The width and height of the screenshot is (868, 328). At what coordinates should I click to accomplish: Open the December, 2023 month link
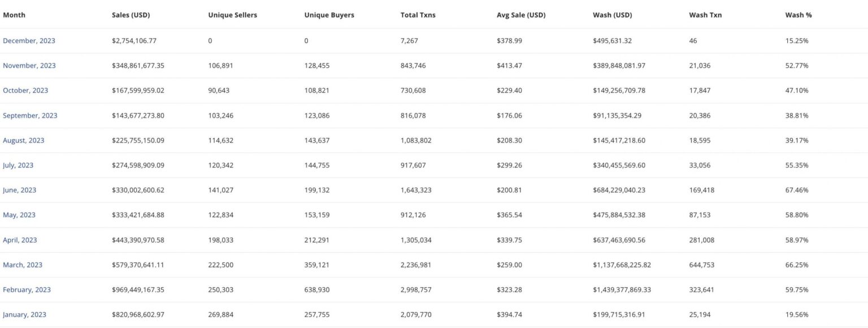pyautogui.click(x=29, y=41)
